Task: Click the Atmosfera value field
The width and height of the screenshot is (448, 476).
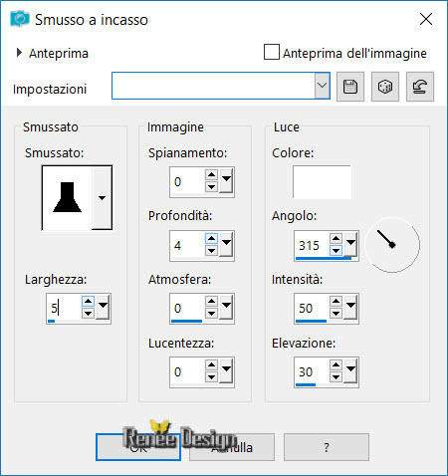Action: [x=187, y=309]
